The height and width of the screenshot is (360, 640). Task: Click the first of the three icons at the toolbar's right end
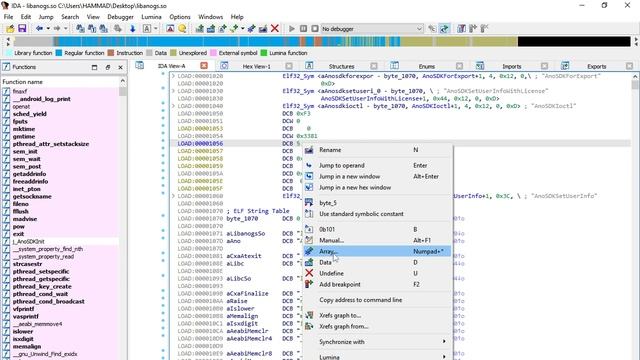(x=461, y=29)
